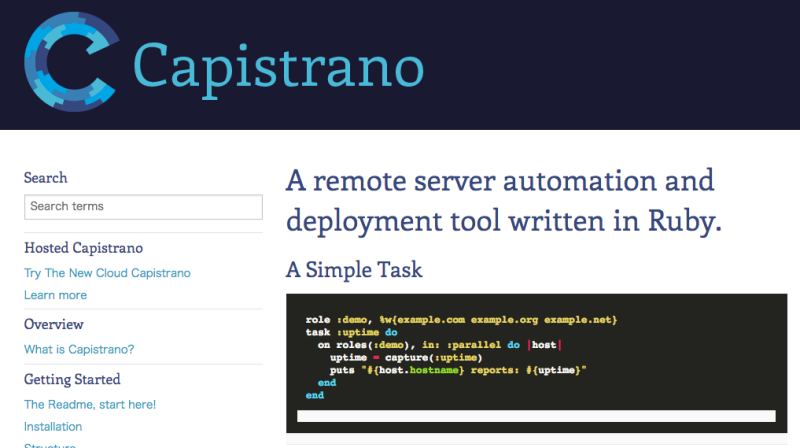Screen dimensions: 800x448
Task: Click the remote server automation headline
Action: coord(504,201)
